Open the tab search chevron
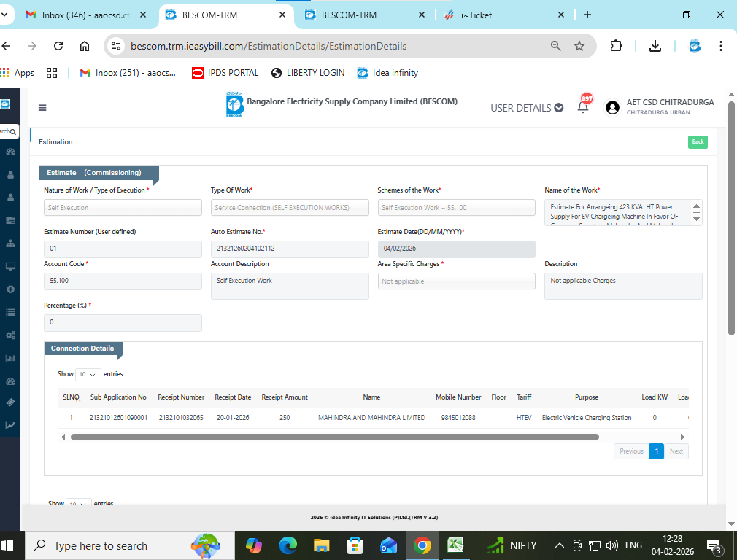Viewport: 737px width, 560px height. point(4,15)
